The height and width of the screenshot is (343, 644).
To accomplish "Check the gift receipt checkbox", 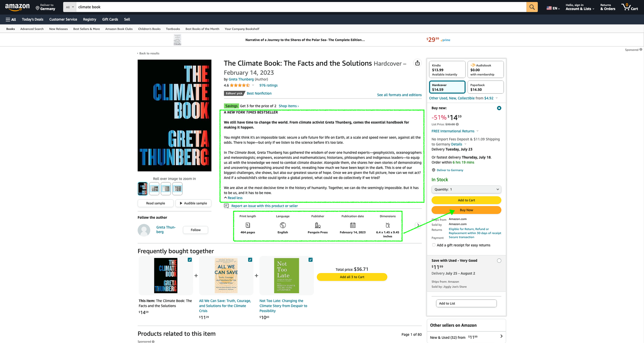I will [x=434, y=245].
